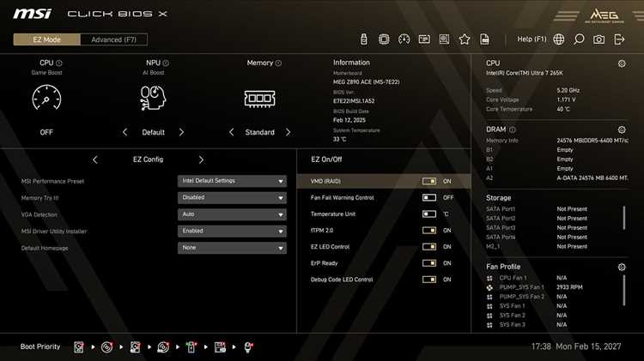This screenshot has height=361, width=644.
Task: Click the Storage panel scrollbar
Action: tap(624, 218)
